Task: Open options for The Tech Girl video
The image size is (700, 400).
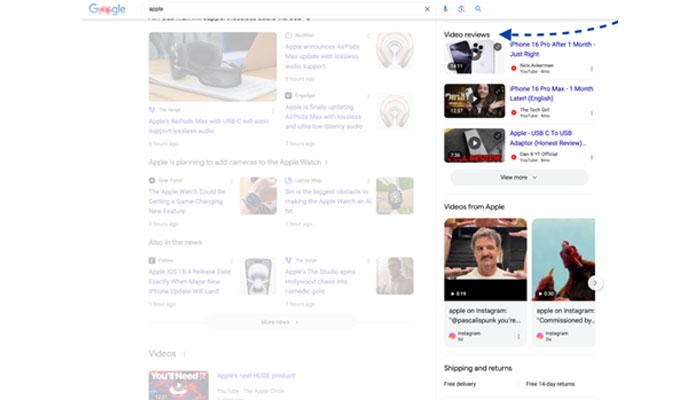Action: (x=591, y=113)
